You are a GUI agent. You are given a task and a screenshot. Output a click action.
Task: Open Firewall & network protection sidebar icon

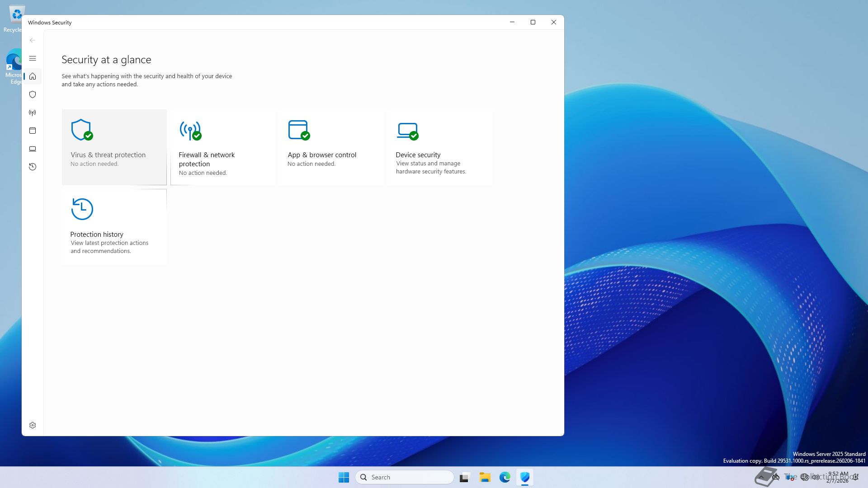click(x=33, y=113)
